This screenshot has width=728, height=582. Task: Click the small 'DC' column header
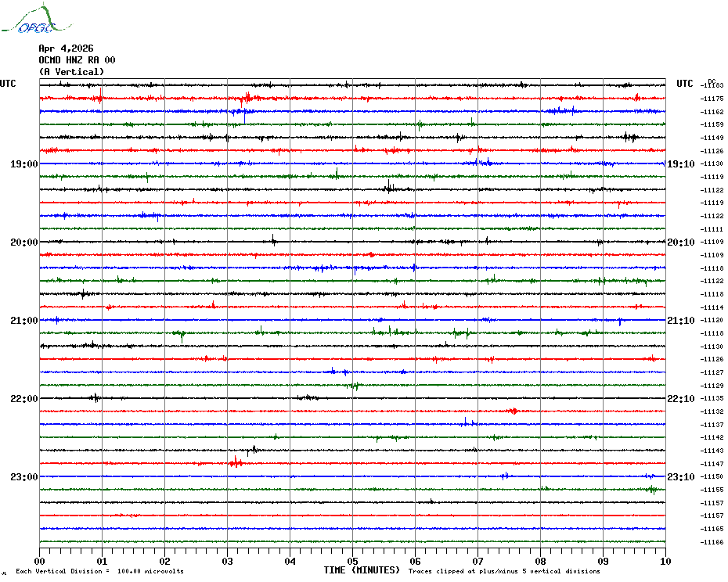[x=712, y=81]
